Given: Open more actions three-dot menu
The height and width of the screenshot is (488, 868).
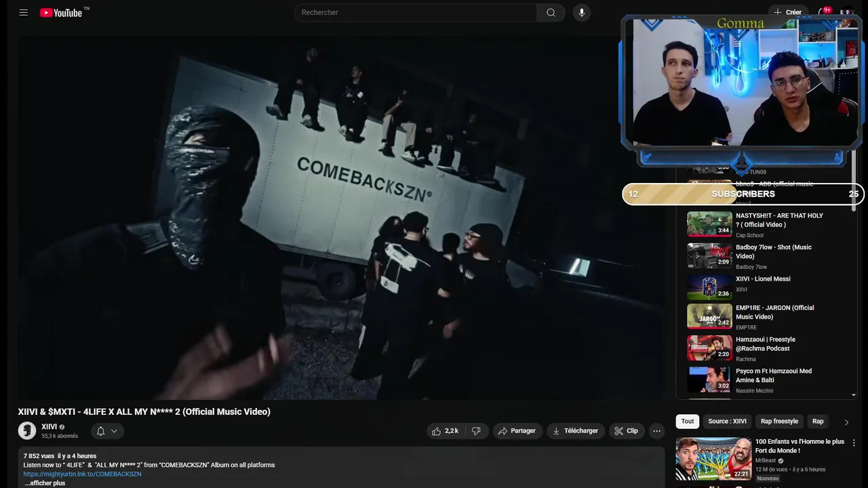Looking at the screenshot, I should 656,431.
